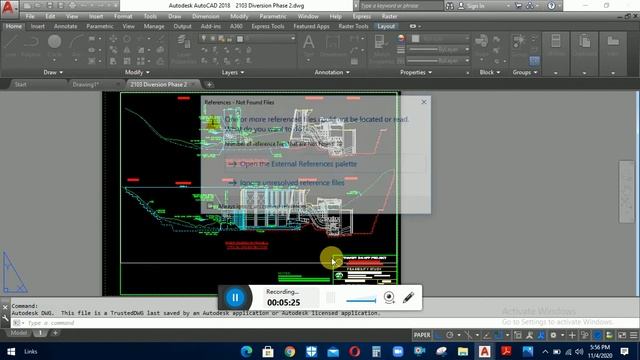
Task: Toggle PAPER/MODEL space in status bar
Action: tap(422, 335)
